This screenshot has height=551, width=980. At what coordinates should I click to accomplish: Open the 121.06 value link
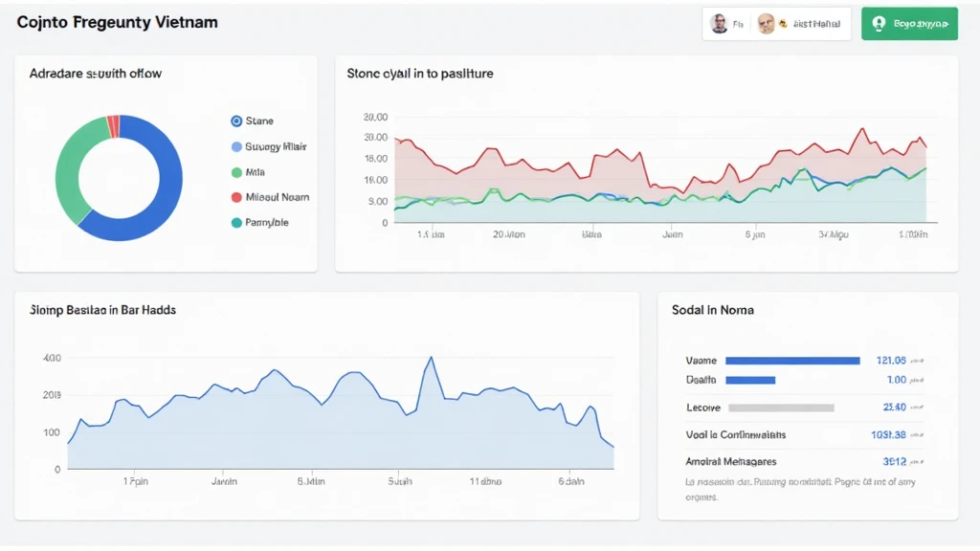pos(891,361)
